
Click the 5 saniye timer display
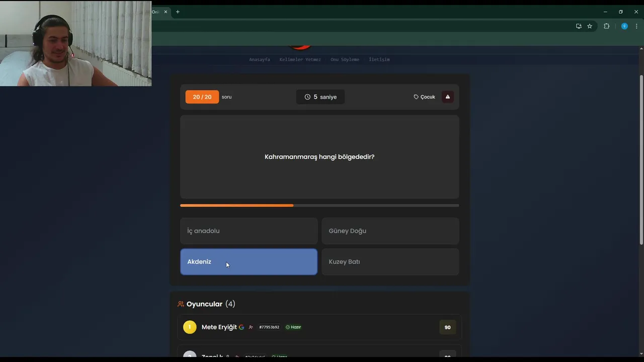click(x=320, y=97)
